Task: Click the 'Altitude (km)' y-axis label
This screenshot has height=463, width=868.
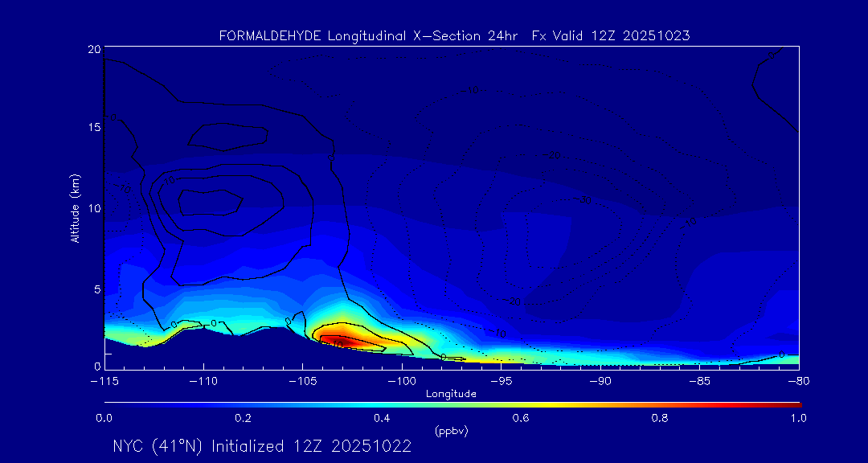Action: tap(75, 207)
